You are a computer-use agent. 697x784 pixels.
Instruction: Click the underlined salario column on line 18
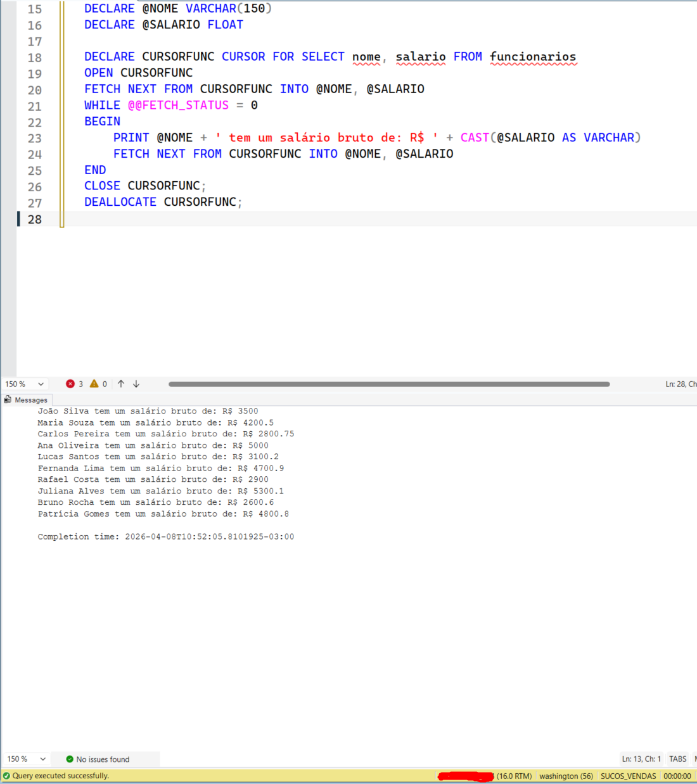[421, 57]
